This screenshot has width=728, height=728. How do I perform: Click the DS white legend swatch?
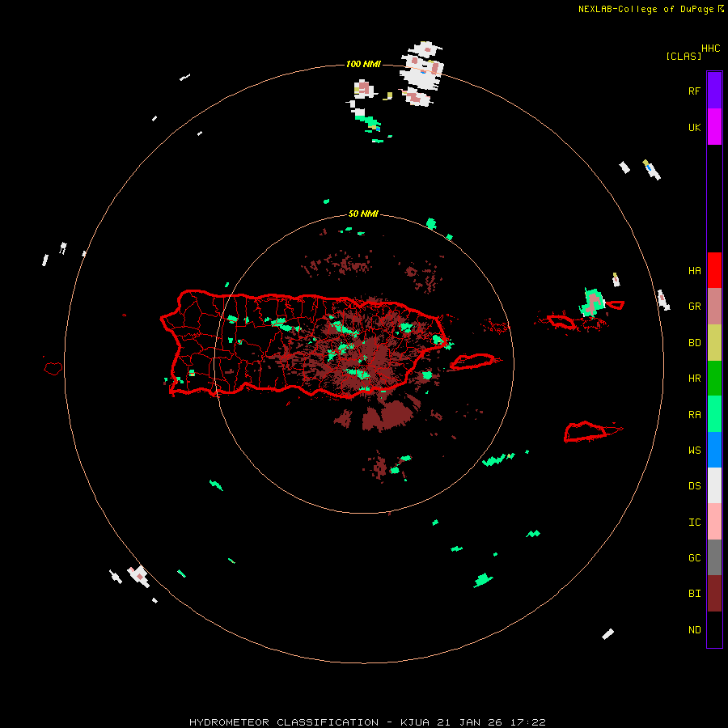coord(714,485)
